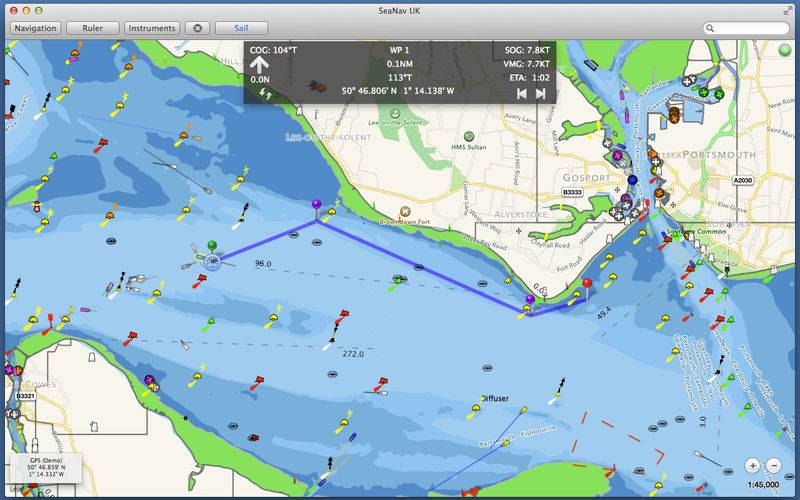Click the HMS Sultan label text
The width and height of the screenshot is (800, 500).
[469, 147]
